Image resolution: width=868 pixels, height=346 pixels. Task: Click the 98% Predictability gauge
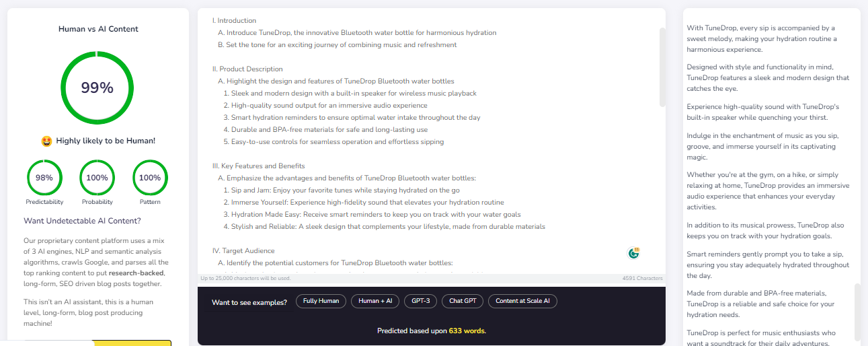pyautogui.click(x=44, y=178)
